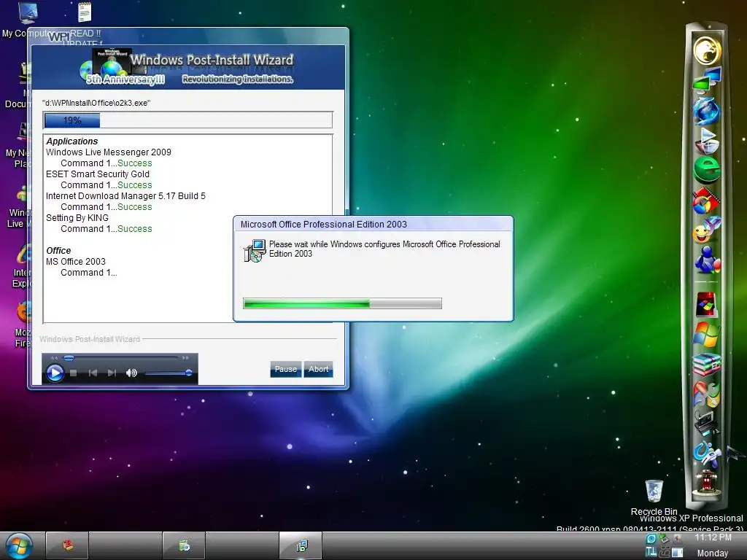Abort the WPI installation
The image size is (747, 560).
pos(318,369)
